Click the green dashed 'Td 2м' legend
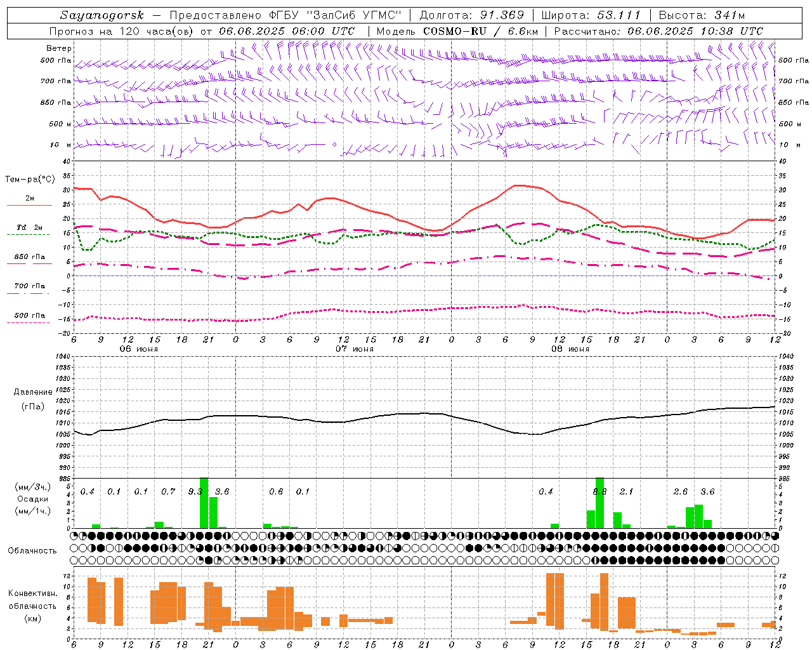Viewport: 812px width, 650px height. pos(29,230)
